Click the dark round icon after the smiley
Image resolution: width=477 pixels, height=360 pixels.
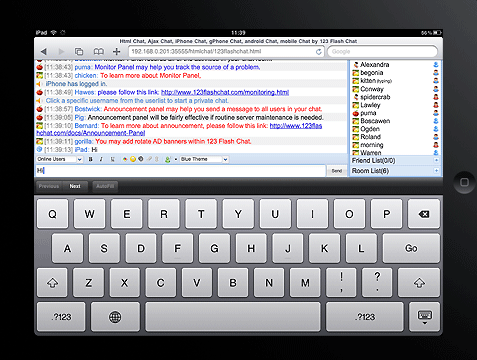click(x=141, y=159)
